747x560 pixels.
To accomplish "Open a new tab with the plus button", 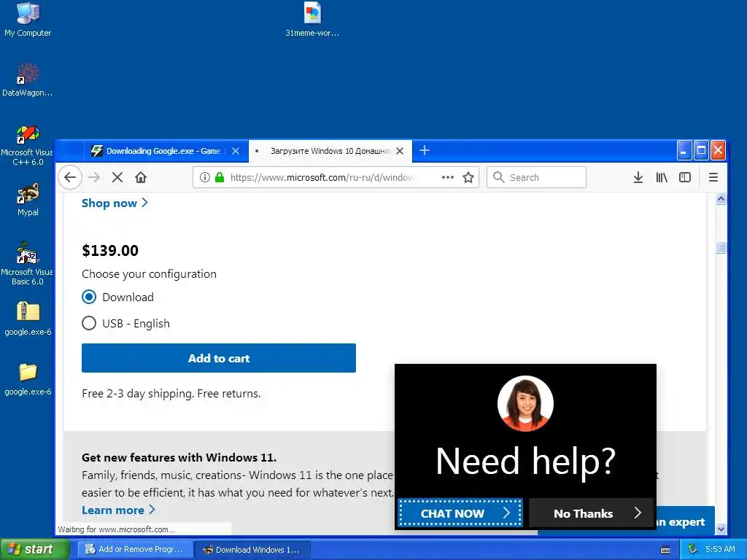I will [x=425, y=150].
